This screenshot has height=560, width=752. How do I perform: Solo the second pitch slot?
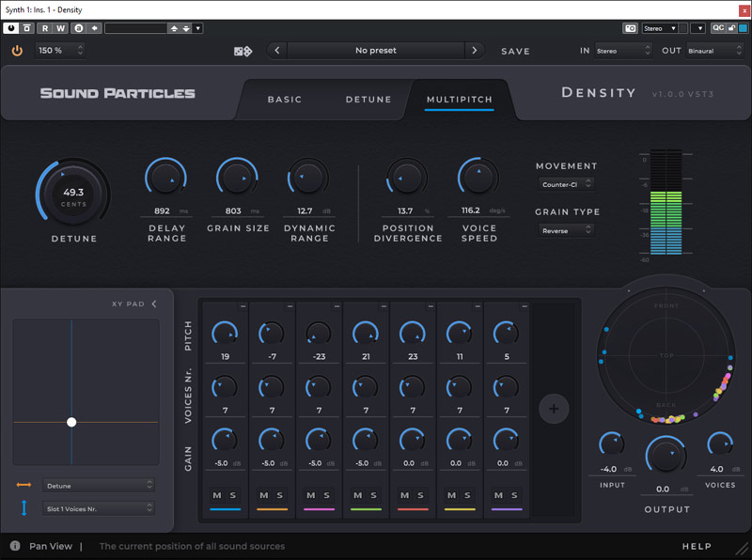point(280,495)
